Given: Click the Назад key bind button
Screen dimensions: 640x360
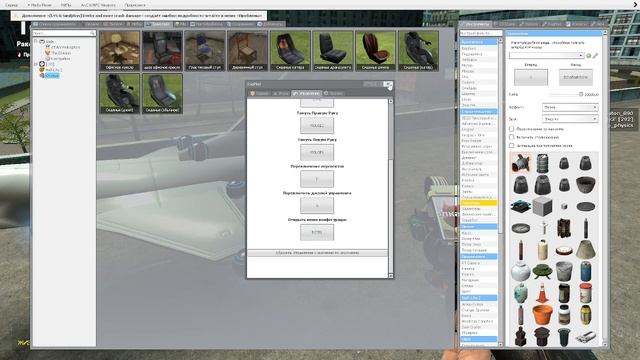Looking at the screenshot, I should coord(576,77).
